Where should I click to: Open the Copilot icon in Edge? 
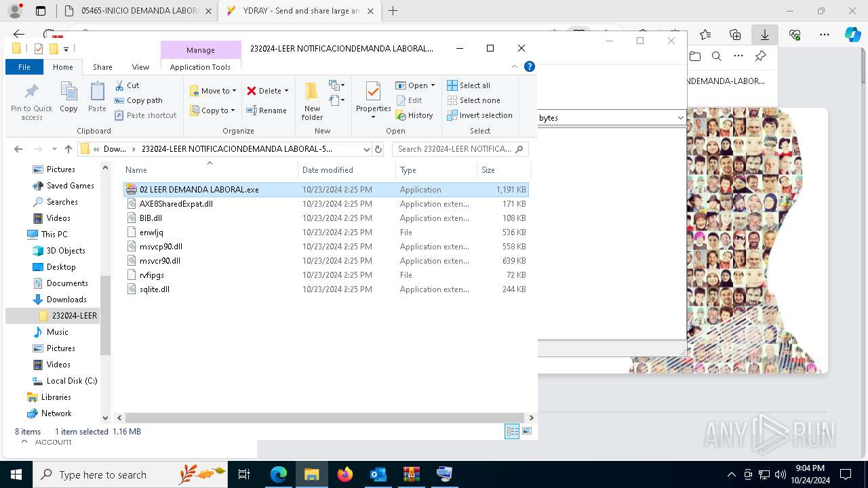click(852, 35)
